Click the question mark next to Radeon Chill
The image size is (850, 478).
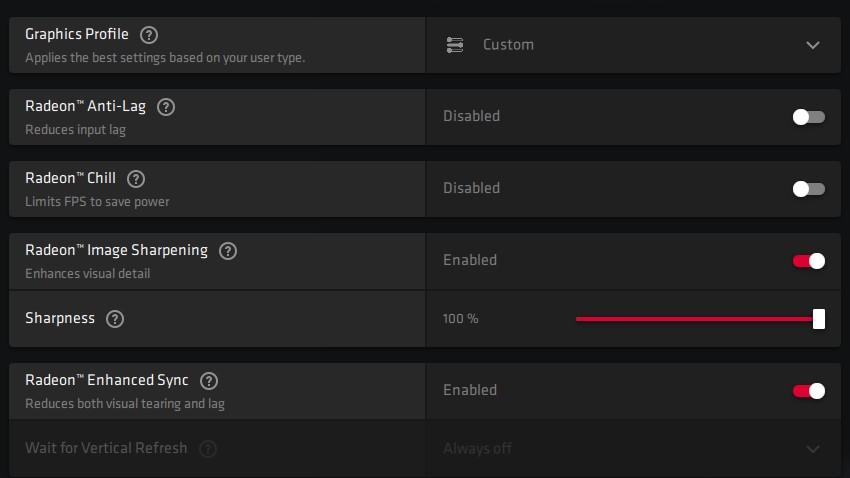click(x=136, y=179)
